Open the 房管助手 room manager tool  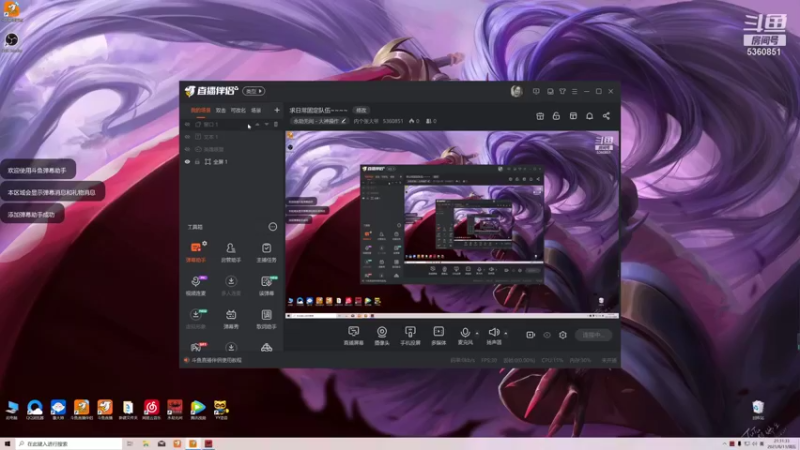231,252
